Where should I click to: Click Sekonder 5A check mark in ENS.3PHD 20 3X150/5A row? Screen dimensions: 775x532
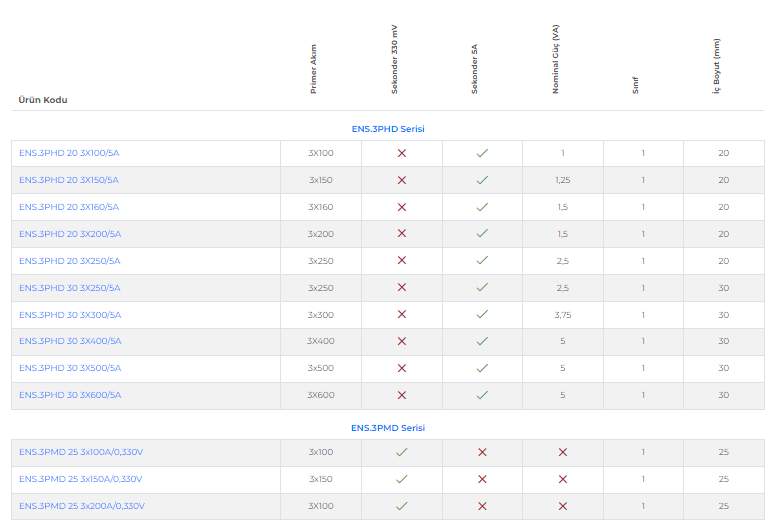pos(482,180)
